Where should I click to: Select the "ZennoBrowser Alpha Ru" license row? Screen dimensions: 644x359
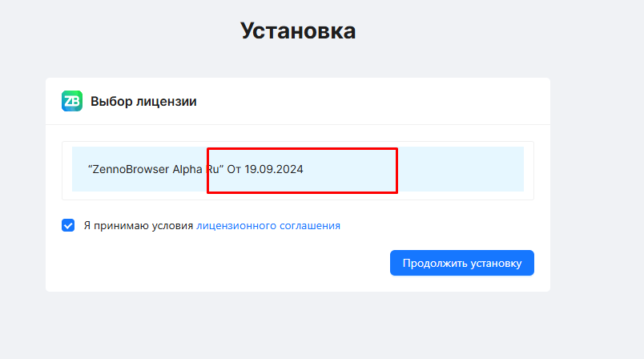297,169
